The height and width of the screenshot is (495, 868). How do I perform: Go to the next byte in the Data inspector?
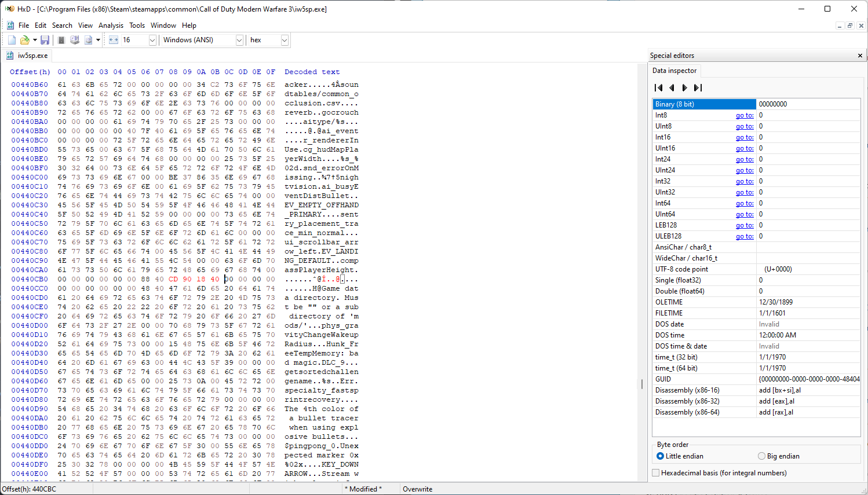pos(684,88)
